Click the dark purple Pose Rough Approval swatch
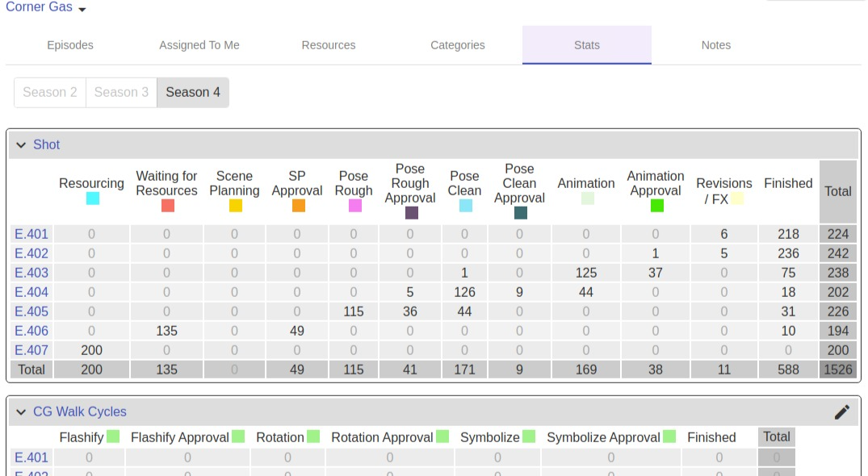Viewport: 868px width, 476px height. point(411,213)
